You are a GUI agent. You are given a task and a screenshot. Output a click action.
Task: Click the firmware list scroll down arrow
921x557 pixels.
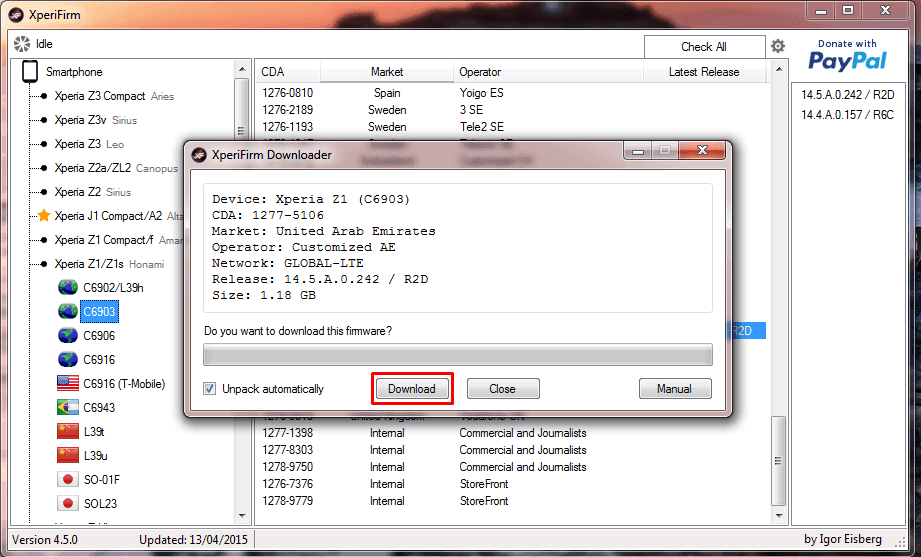tap(779, 516)
